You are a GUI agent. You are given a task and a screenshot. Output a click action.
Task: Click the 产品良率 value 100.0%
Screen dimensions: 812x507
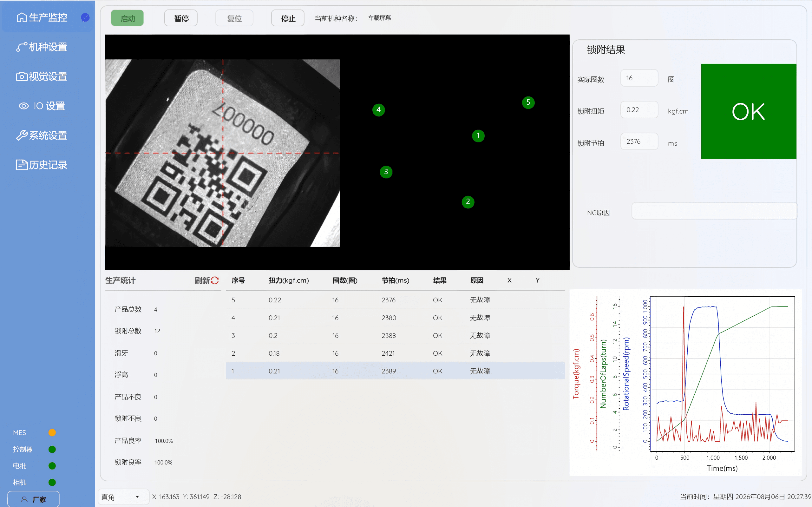click(164, 441)
